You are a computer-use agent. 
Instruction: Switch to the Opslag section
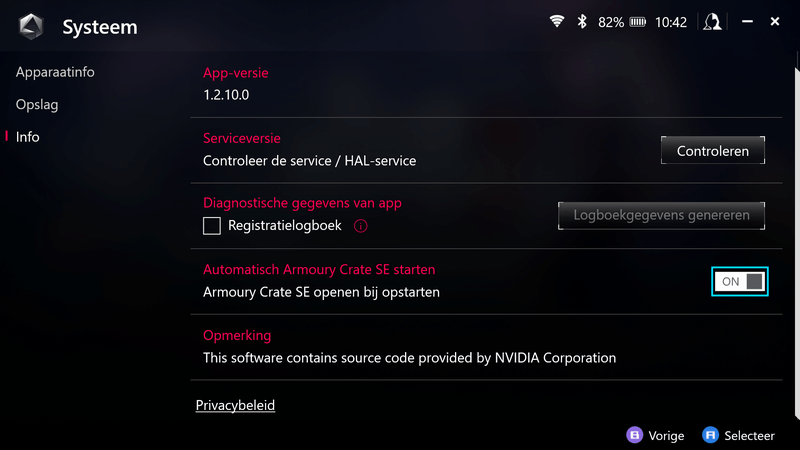(x=36, y=104)
